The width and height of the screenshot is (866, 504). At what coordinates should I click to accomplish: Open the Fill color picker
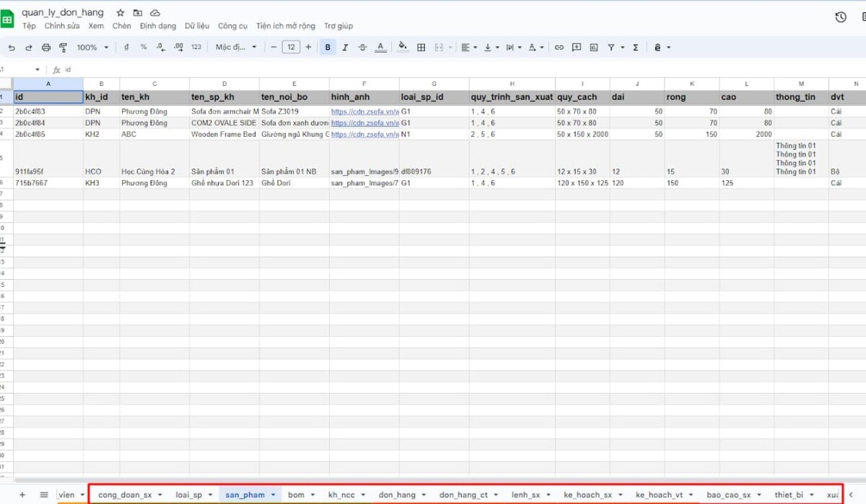402,47
